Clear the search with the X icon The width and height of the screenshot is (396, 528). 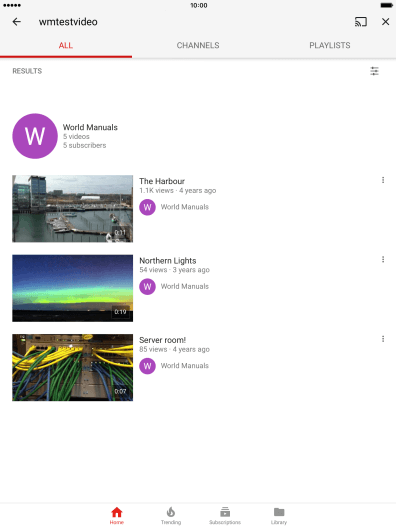386,22
